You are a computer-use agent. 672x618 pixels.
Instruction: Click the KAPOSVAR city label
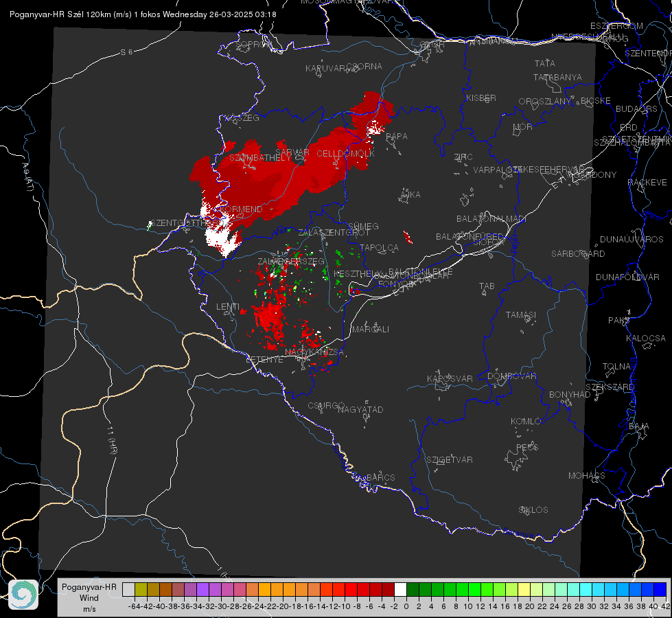tap(450, 379)
